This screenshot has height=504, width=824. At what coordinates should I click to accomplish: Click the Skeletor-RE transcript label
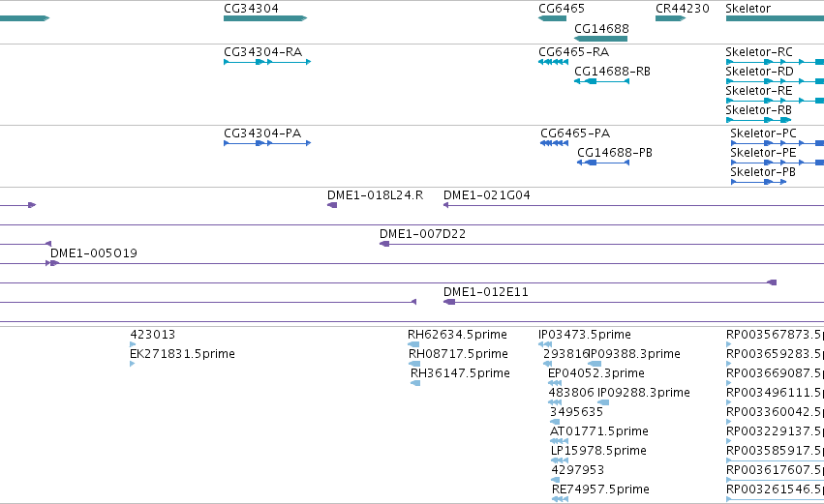(759, 91)
